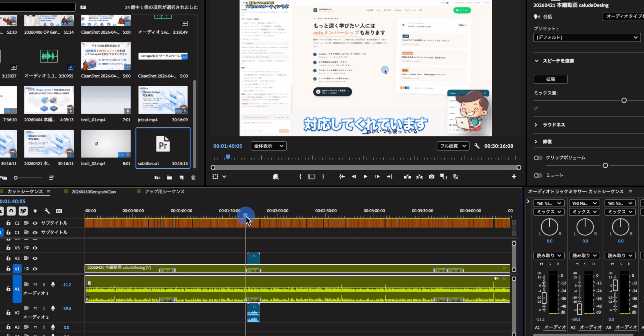Click the ミックス量 slider handle
Image resolution: width=644 pixels, height=336 pixels.
624,101
